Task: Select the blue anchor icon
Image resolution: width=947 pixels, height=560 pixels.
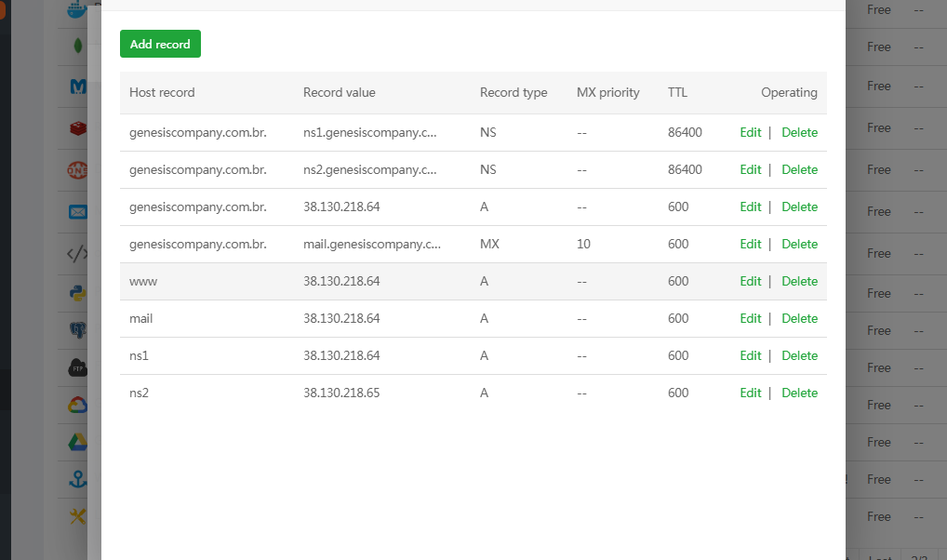Action: [x=78, y=479]
